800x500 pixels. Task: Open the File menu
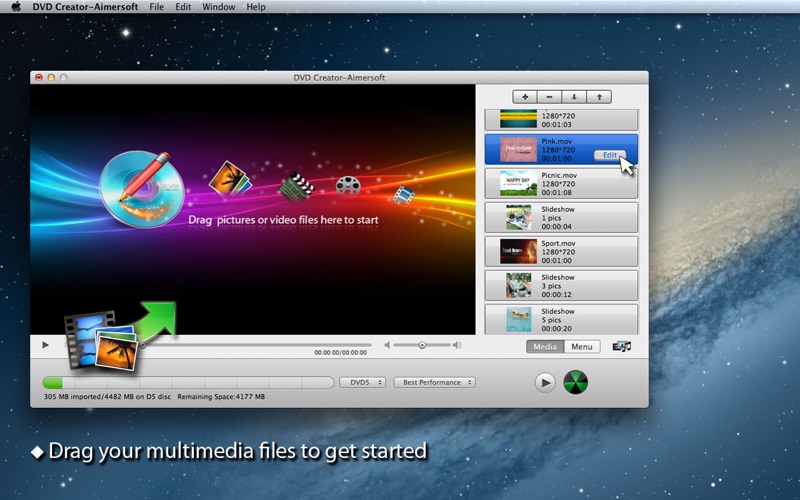[x=157, y=7]
